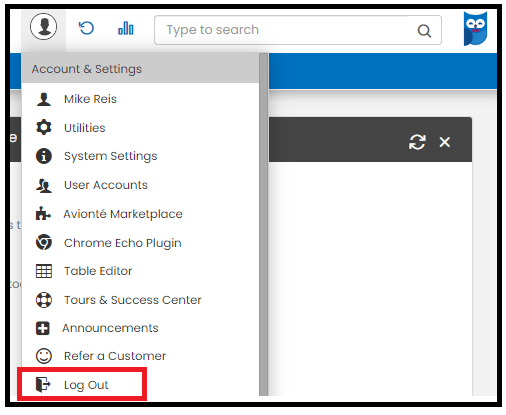Click the blue history refresh icon
The height and width of the screenshot is (415, 506).
[x=86, y=28]
